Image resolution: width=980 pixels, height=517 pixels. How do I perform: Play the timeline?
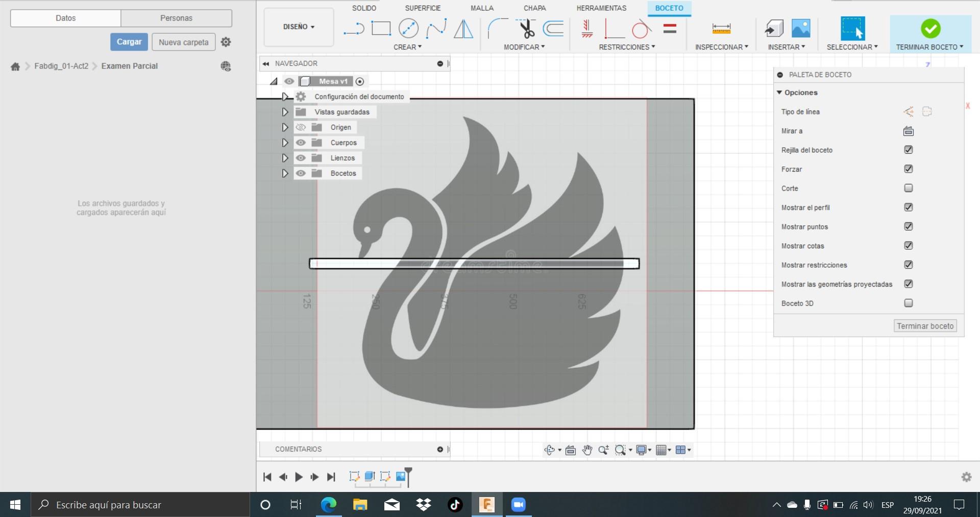click(299, 477)
